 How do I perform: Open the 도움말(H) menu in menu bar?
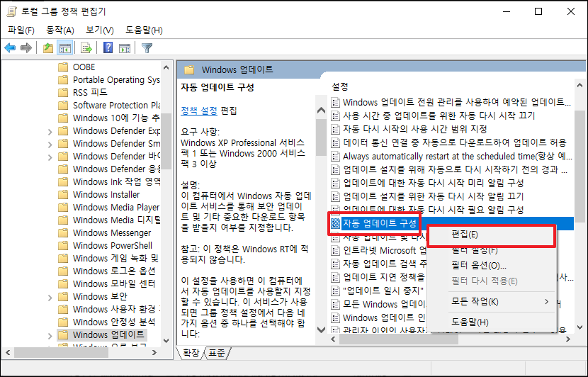click(144, 30)
